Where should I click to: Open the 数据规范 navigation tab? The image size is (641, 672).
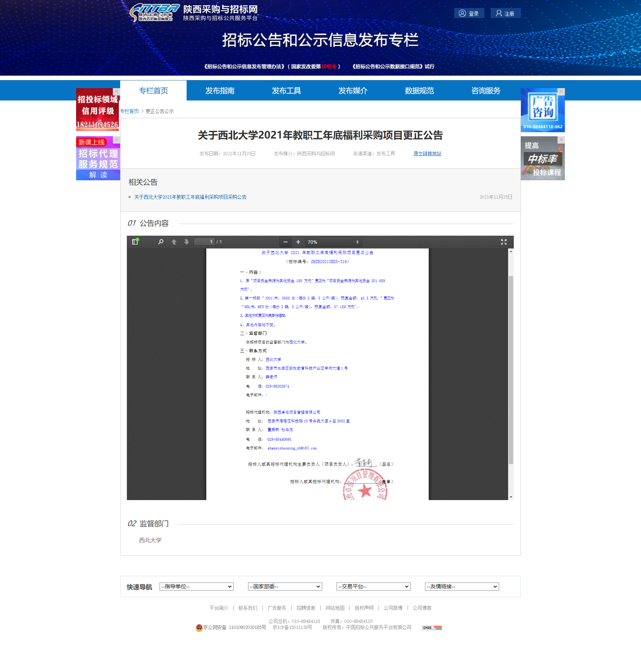419,90
